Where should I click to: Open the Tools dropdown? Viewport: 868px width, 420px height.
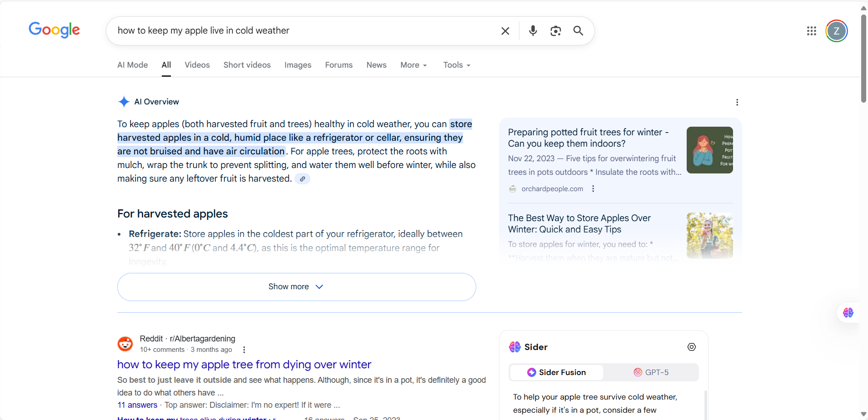[456, 65]
